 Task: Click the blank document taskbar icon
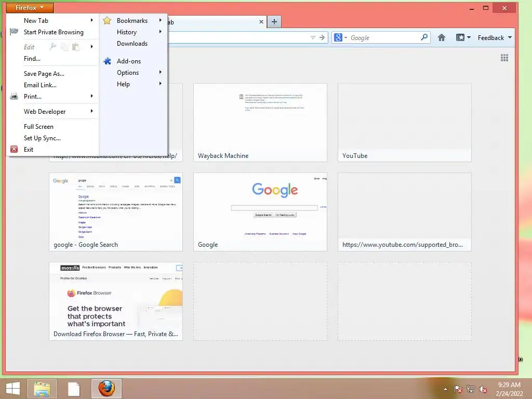point(74,389)
